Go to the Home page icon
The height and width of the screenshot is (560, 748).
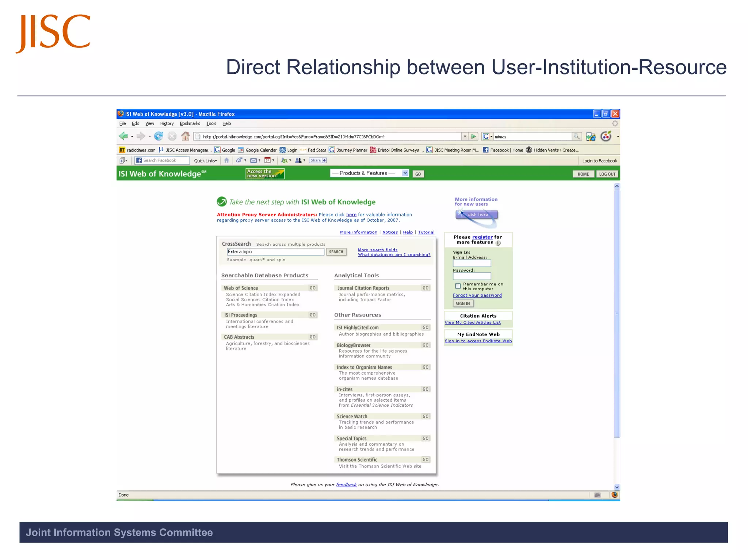[186, 137]
